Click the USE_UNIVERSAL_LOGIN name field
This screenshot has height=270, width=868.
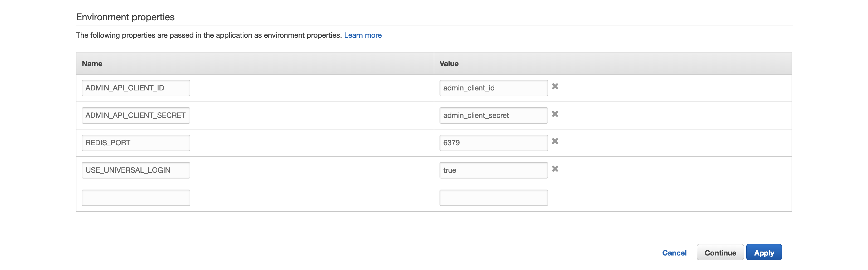click(136, 170)
